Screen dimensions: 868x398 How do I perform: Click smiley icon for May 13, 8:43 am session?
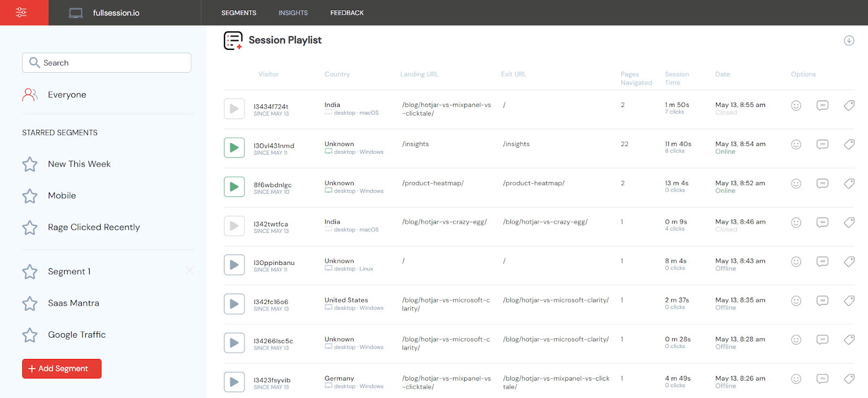click(796, 262)
